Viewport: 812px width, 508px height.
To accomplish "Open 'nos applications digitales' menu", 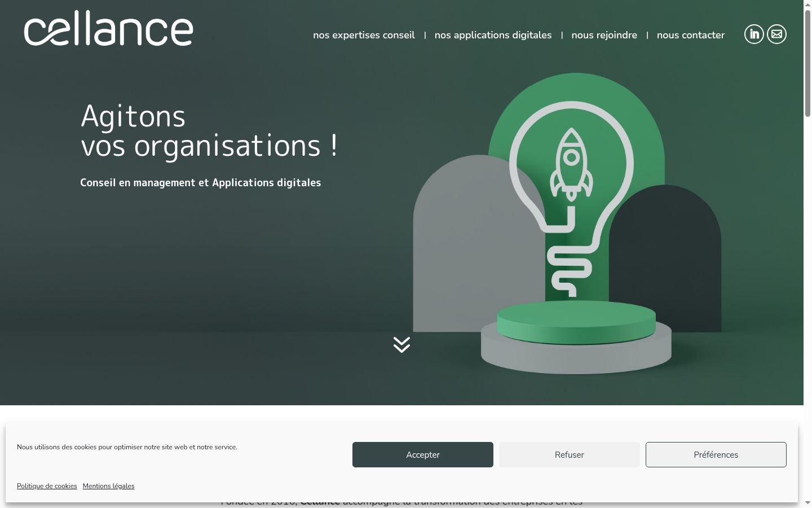I will click(493, 35).
